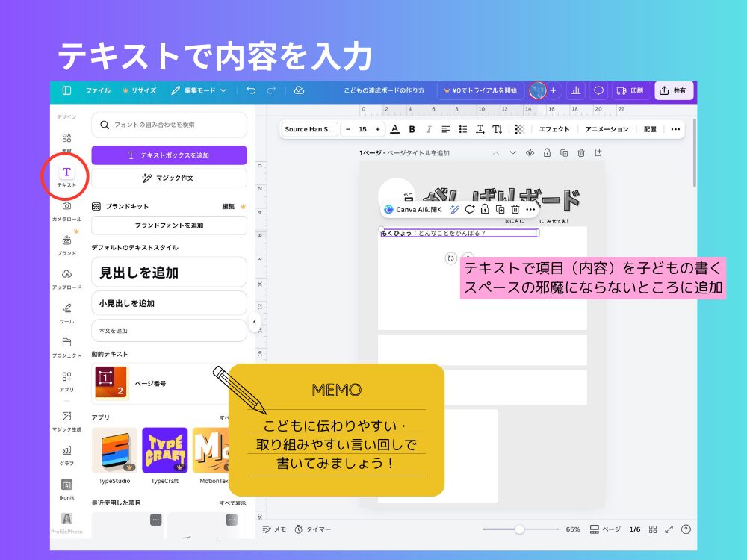Click the Canva AIに聞く icon above the text
747x560 pixels.
(x=388, y=210)
